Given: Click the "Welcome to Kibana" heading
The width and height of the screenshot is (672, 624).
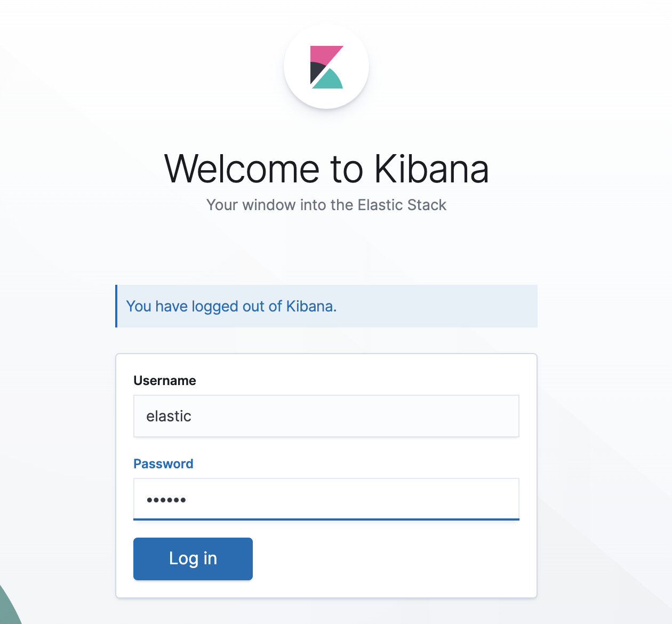Looking at the screenshot, I should (326, 169).
